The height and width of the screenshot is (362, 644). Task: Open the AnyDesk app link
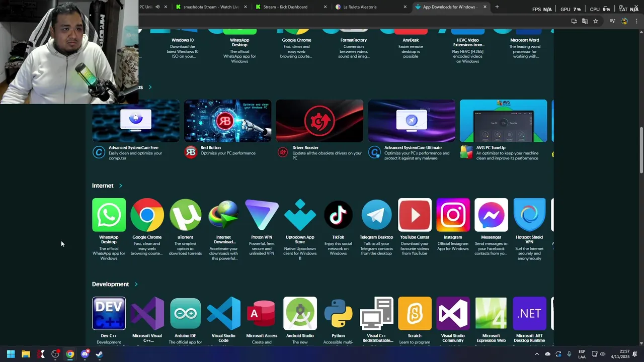coord(411,40)
